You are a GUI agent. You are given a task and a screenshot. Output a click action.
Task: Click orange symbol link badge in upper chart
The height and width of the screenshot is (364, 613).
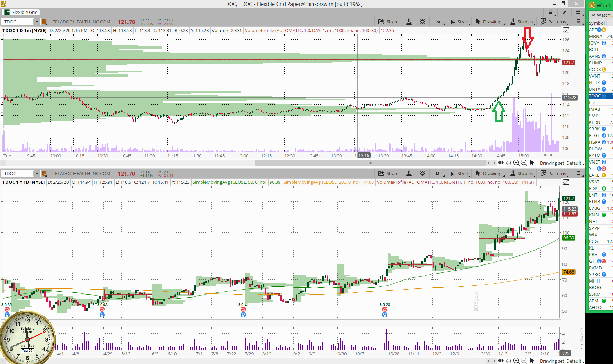point(44,22)
